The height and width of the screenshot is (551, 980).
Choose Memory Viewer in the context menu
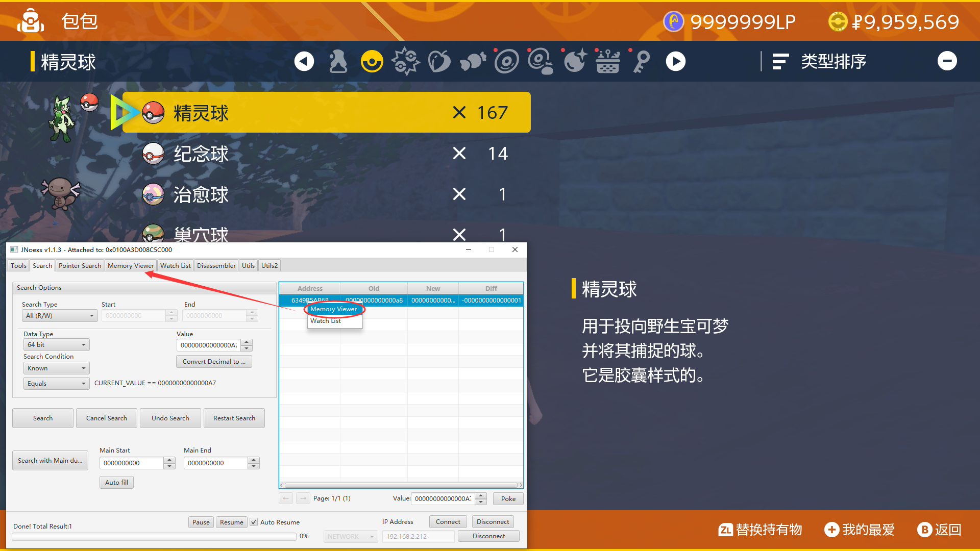[x=334, y=309]
